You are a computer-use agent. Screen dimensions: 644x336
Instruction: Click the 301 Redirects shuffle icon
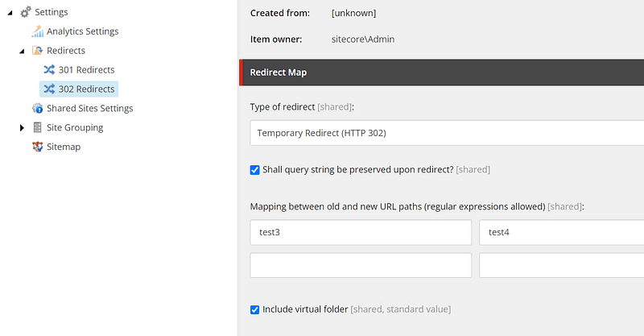[49, 69]
